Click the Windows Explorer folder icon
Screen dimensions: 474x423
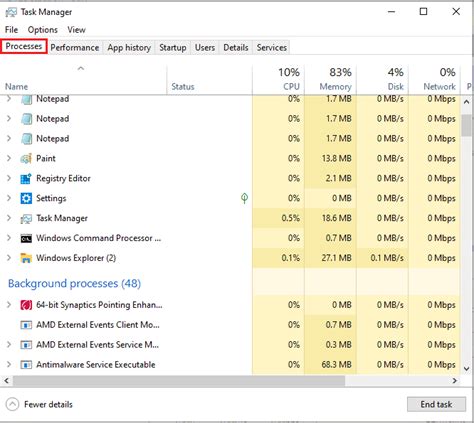click(x=26, y=258)
